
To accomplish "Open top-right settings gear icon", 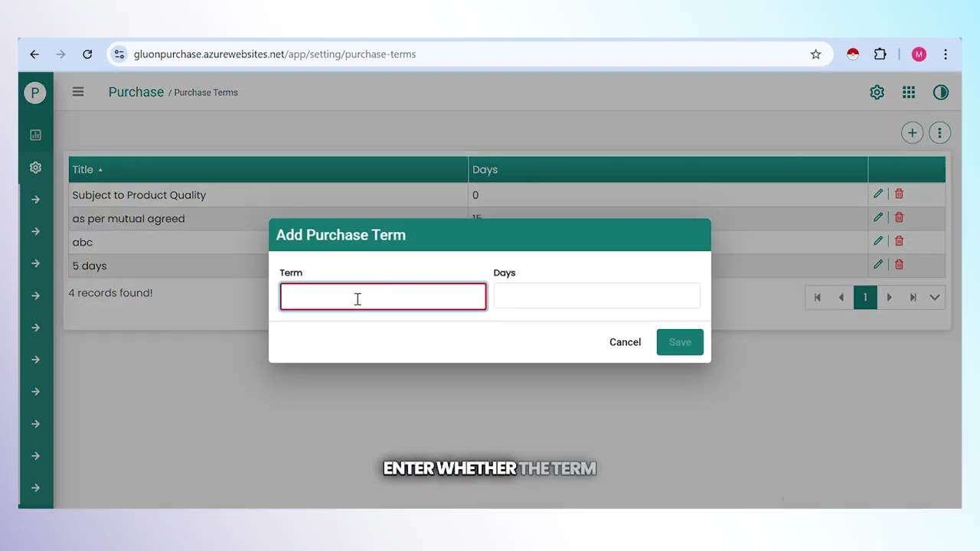I will (877, 93).
